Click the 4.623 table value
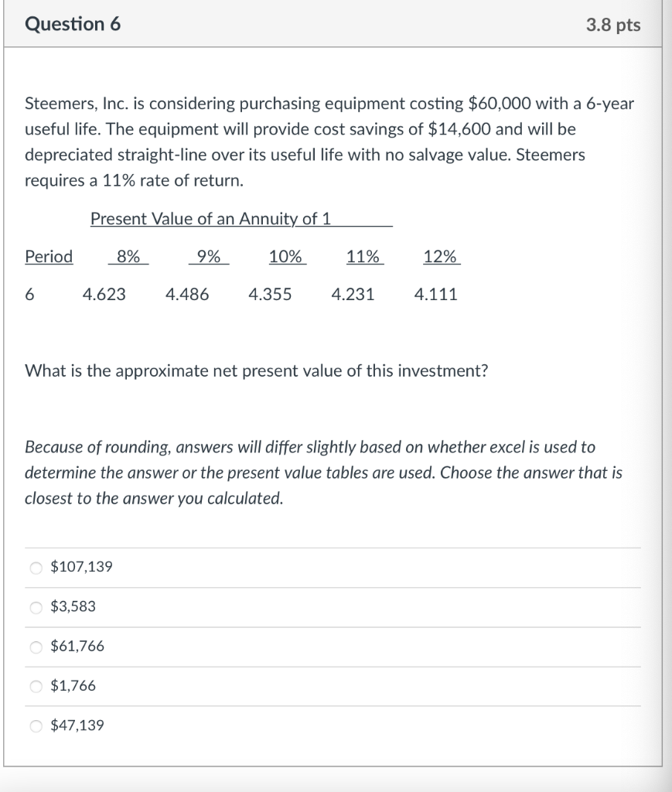 coord(104,295)
